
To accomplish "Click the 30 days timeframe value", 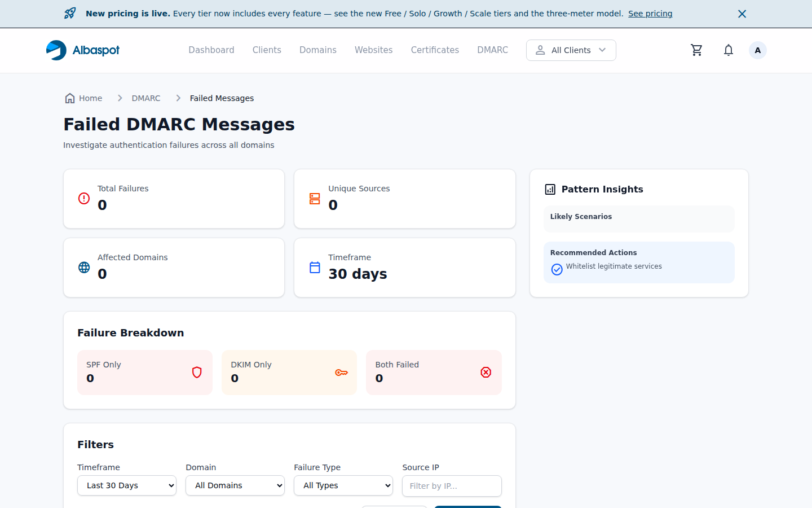I will click(358, 274).
